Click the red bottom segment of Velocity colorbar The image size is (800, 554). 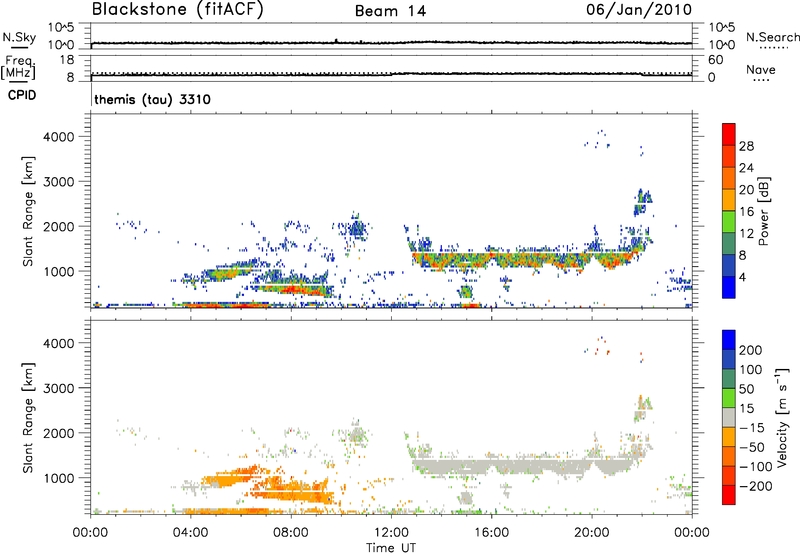[x=729, y=495]
